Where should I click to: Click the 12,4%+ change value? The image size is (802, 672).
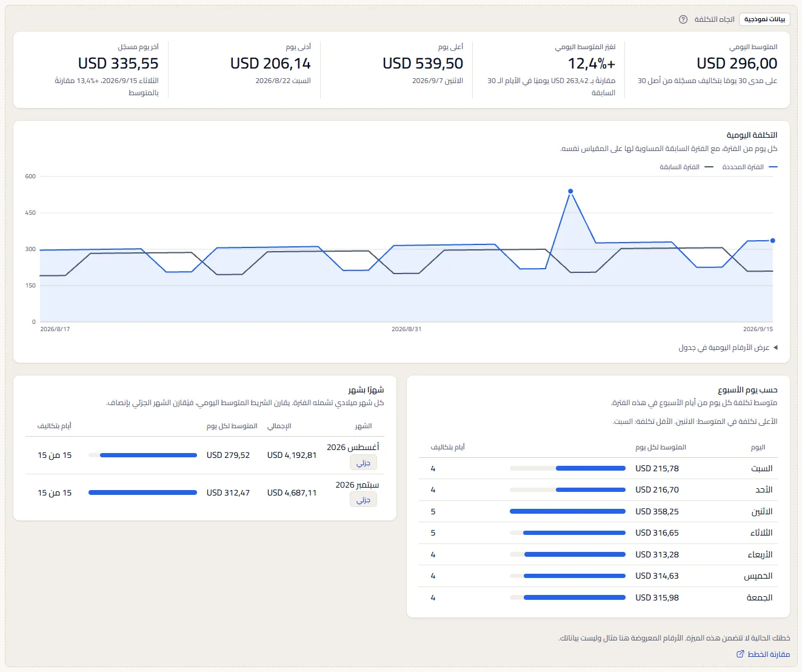591,63
